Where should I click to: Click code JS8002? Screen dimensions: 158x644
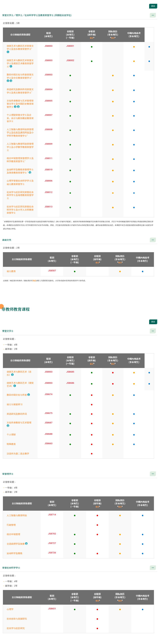[x=70, y=61]
